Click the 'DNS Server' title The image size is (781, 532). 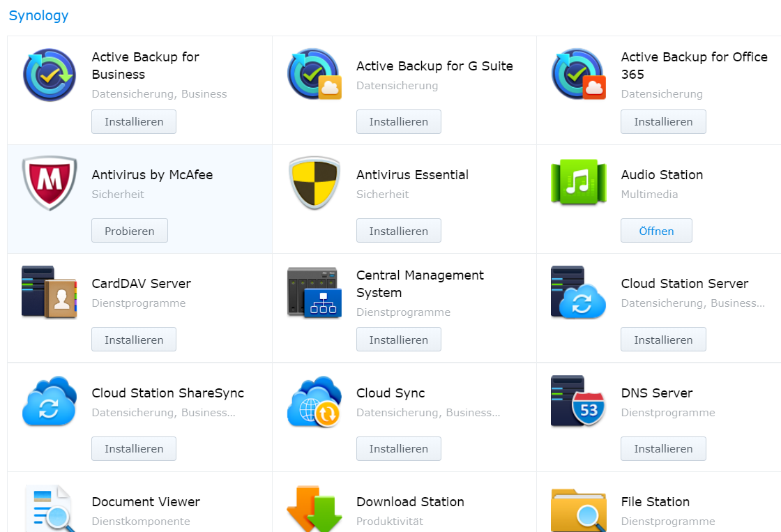tap(656, 393)
